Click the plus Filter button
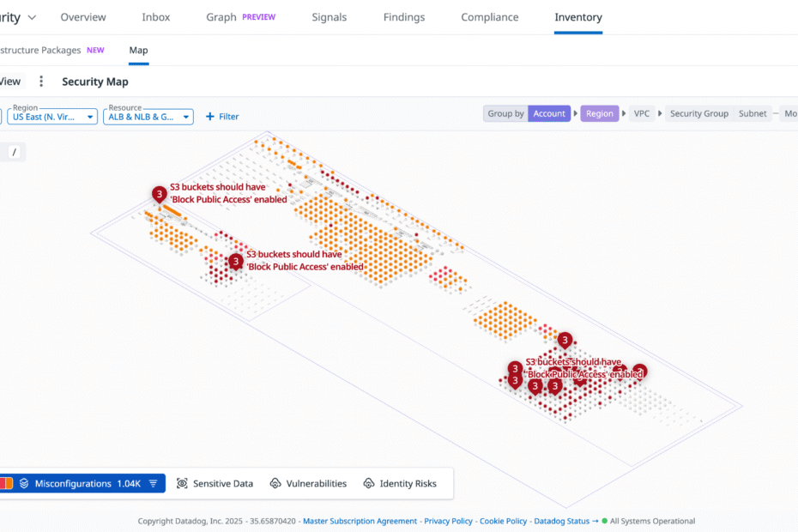The height and width of the screenshot is (532, 798). (x=222, y=117)
